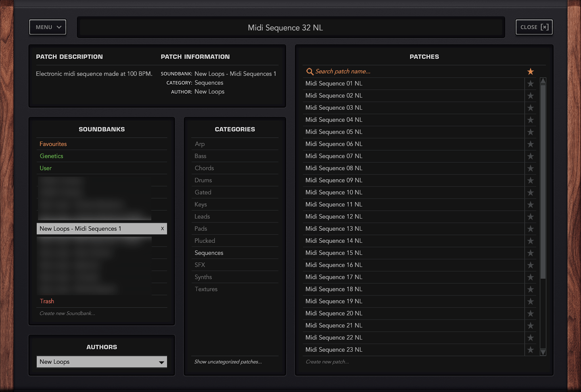Click the search magnifier icon
The height and width of the screenshot is (392, 581).
point(309,71)
